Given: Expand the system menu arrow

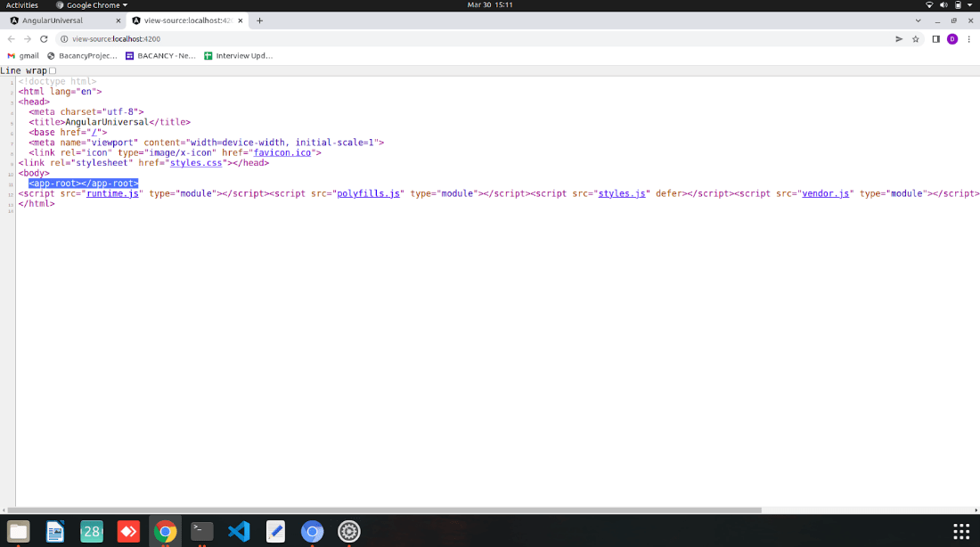Looking at the screenshot, I should click(970, 5).
